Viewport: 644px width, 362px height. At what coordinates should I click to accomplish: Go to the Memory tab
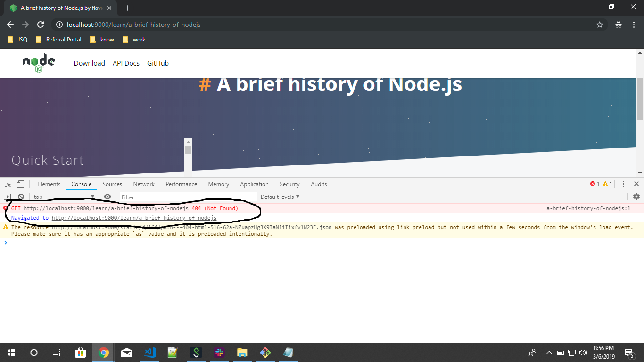click(x=219, y=184)
